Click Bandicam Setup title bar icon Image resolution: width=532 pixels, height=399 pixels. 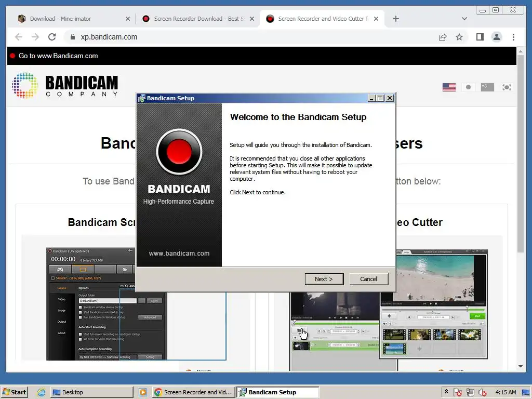click(x=141, y=98)
